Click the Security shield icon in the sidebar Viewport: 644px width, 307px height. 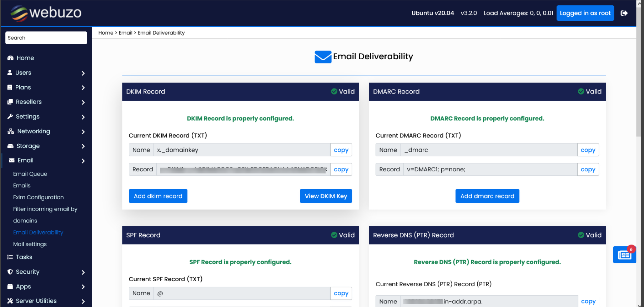pyautogui.click(x=10, y=272)
